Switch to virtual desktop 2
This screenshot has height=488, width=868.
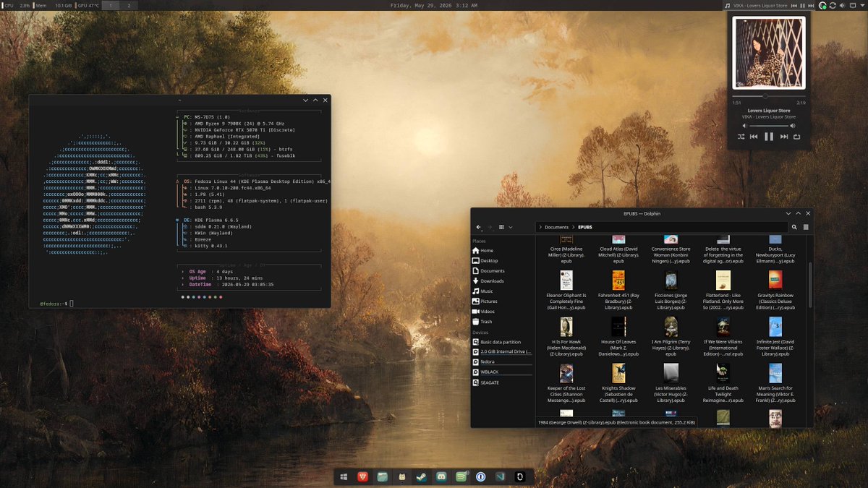click(129, 5)
